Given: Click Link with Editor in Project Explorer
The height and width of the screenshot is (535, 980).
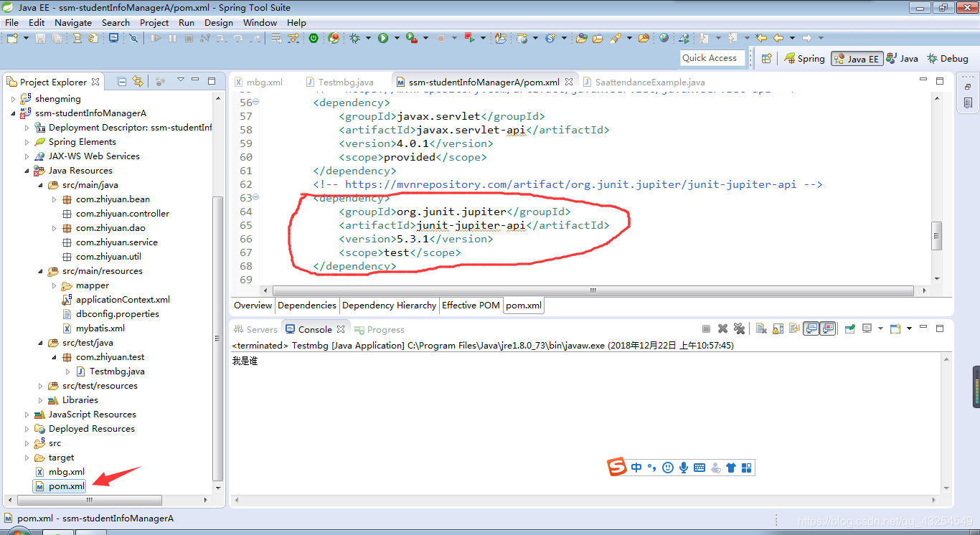Looking at the screenshot, I should click(137, 81).
